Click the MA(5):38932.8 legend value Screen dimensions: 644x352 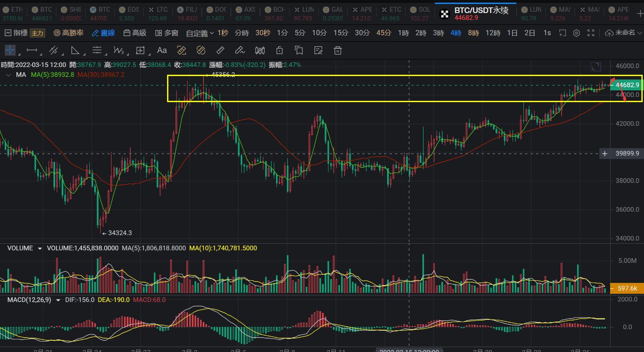point(53,75)
